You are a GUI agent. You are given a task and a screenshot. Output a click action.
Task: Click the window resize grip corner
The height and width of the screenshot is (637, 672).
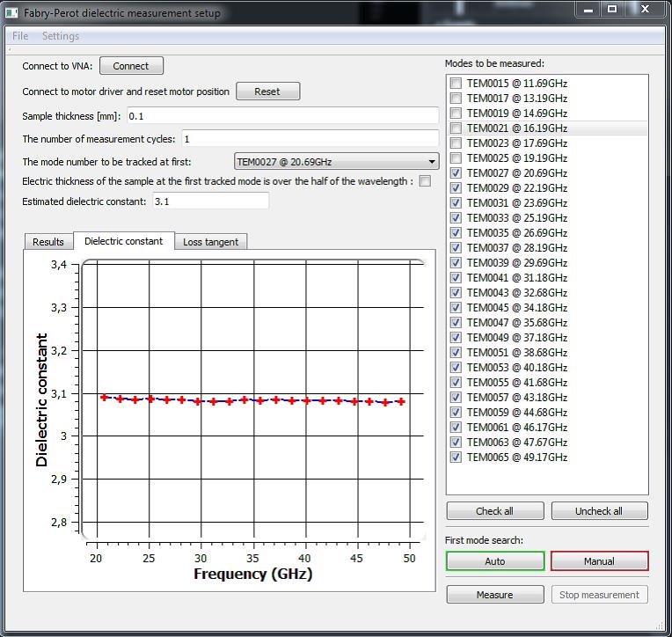pyautogui.click(x=660, y=626)
